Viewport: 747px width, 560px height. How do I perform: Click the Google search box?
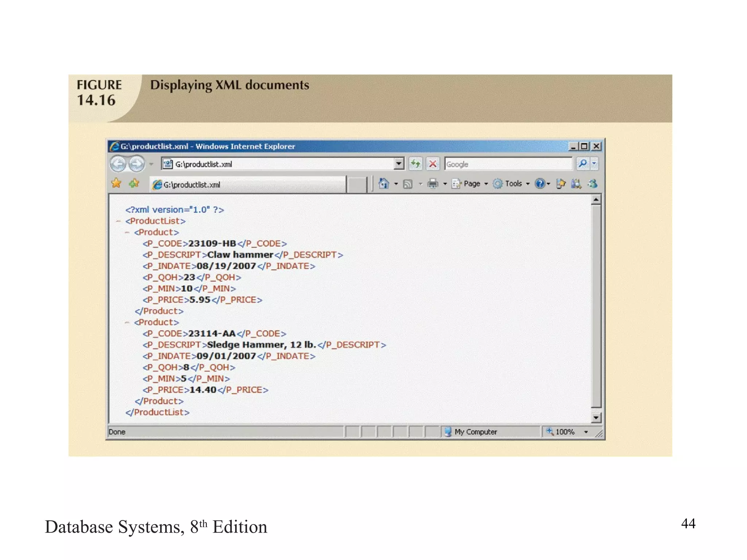[x=508, y=164]
